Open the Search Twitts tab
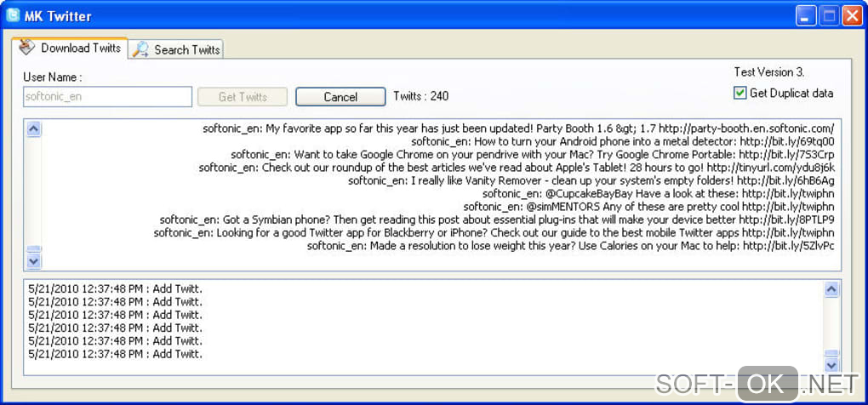Viewport: 868px width, 405px height. 177,50
